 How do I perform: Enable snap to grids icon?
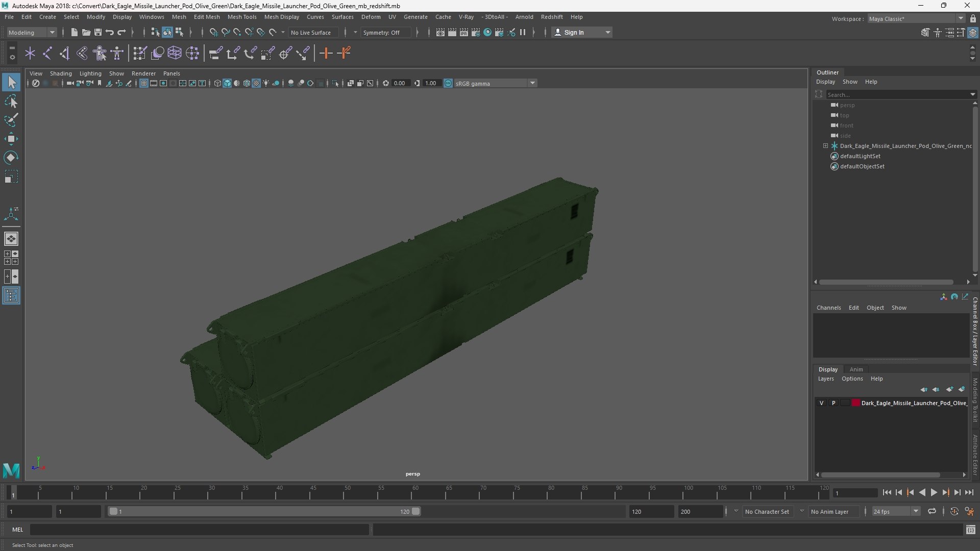[x=213, y=32]
